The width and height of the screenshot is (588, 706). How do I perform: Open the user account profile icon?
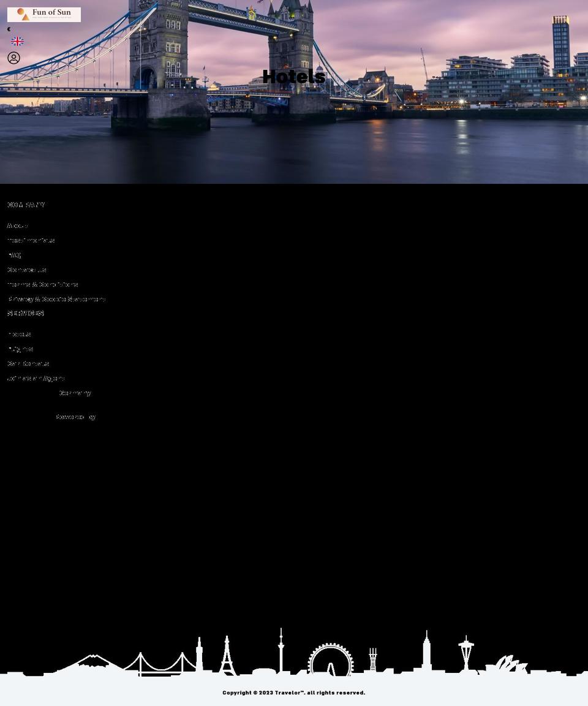pyautogui.click(x=13, y=58)
